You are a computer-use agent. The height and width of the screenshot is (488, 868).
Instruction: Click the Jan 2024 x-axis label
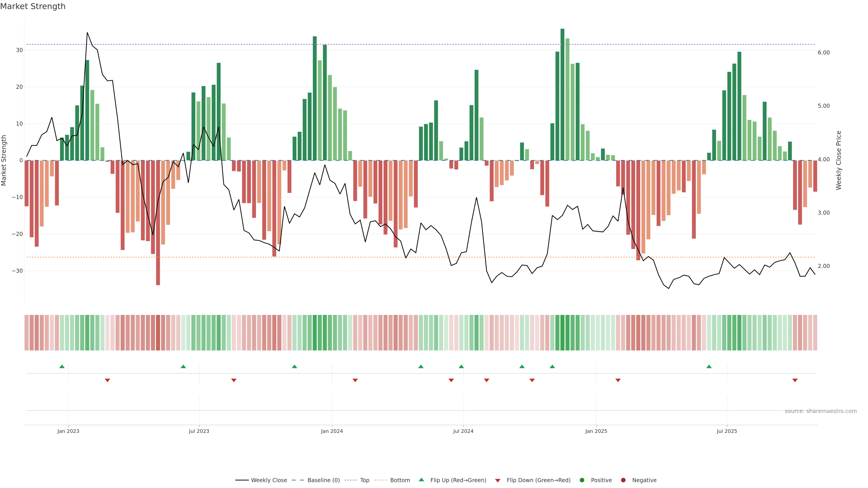click(332, 431)
